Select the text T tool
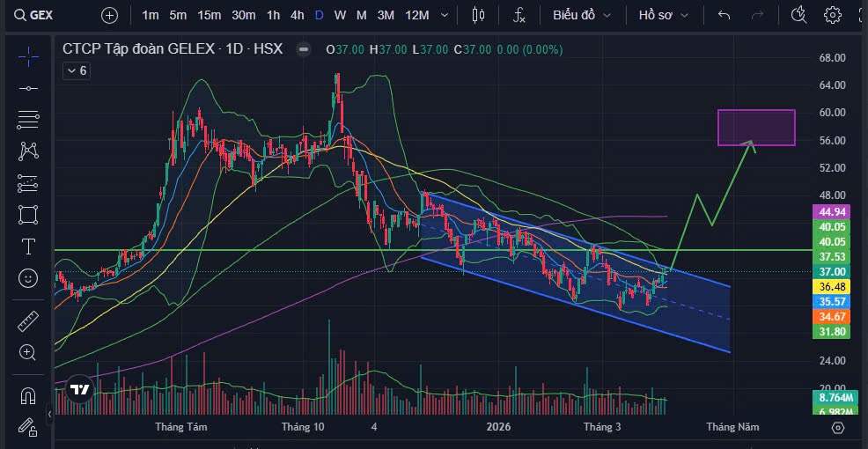Screen dimensions: 868x449 27,246
